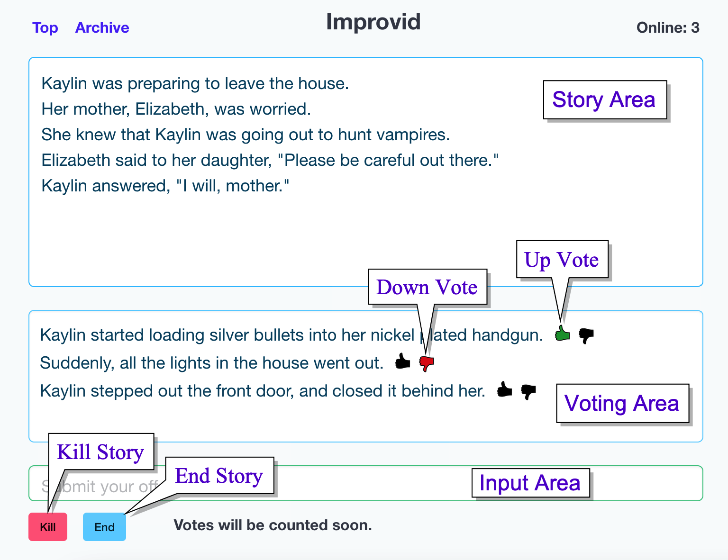This screenshot has width=728, height=560.
Task: Downvote the lights went out sentence
Action: (x=427, y=363)
